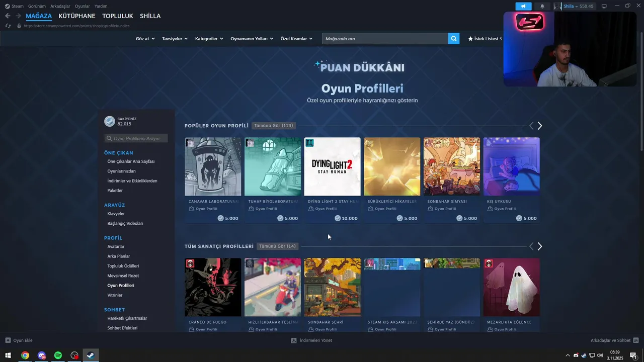Expand Oynamanın Yolları dropdown

(x=252, y=39)
